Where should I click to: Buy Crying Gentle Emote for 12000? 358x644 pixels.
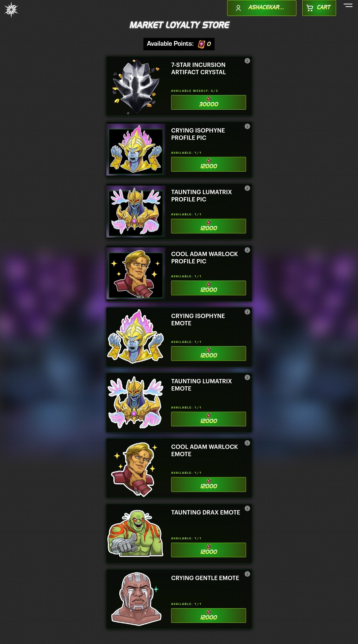tap(209, 616)
